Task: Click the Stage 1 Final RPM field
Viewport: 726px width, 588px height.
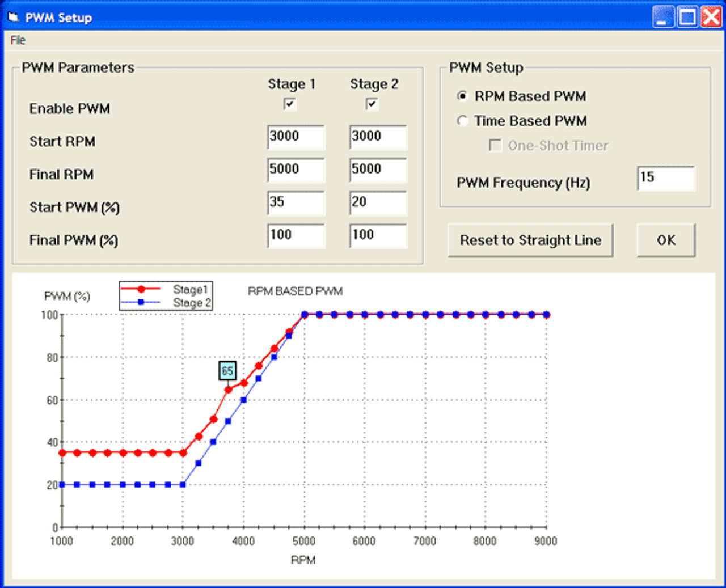Action: point(296,170)
